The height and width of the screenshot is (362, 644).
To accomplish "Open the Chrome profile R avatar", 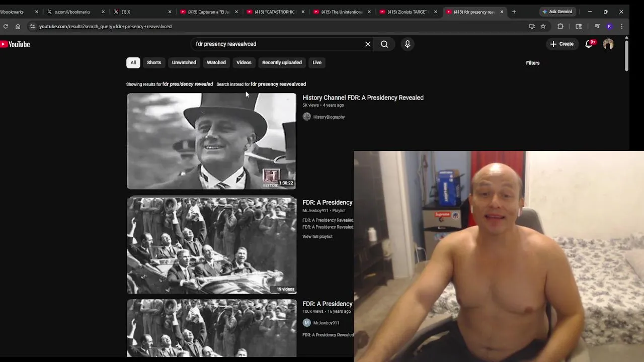I will [609, 26].
